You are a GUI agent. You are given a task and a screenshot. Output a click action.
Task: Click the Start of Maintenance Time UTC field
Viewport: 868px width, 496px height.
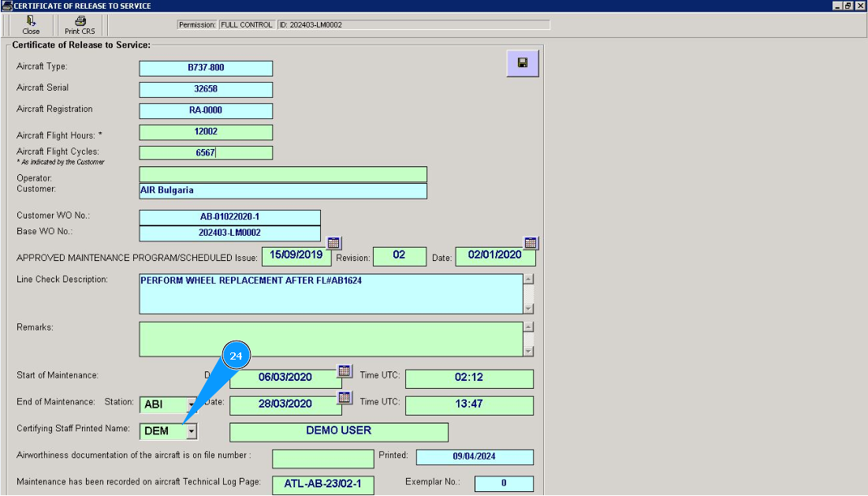click(469, 378)
